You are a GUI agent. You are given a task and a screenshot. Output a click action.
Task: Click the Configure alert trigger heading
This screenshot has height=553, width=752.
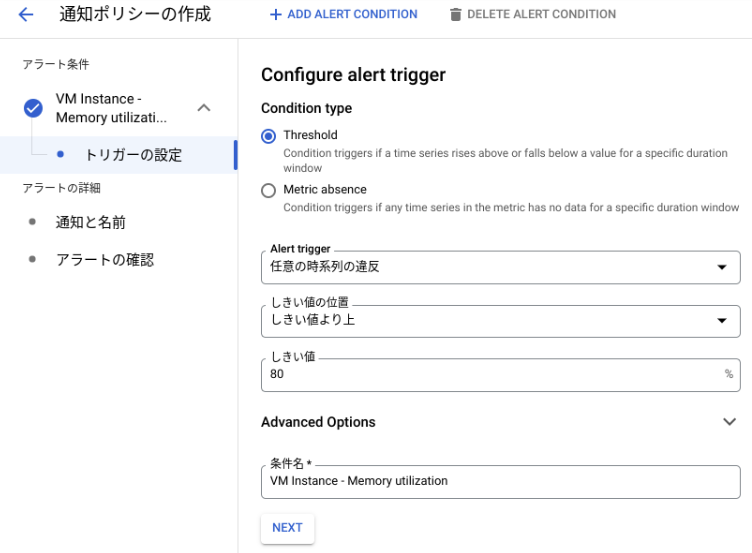(x=353, y=75)
